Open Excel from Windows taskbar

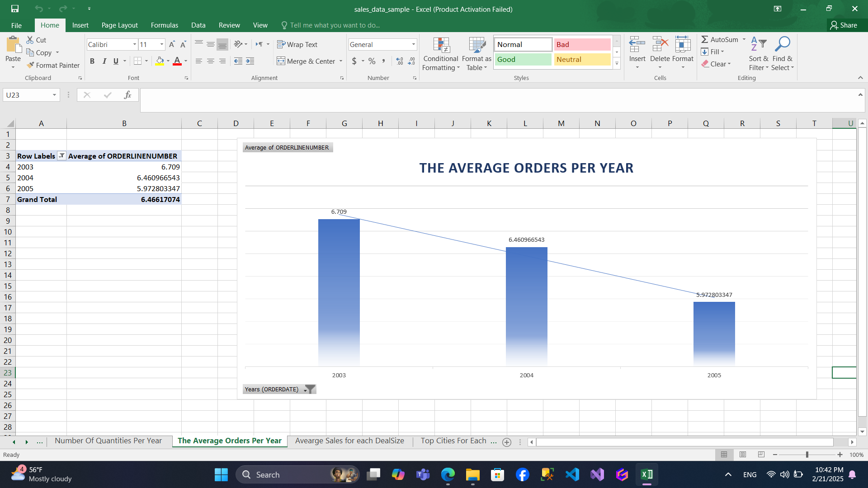click(x=646, y=474)
